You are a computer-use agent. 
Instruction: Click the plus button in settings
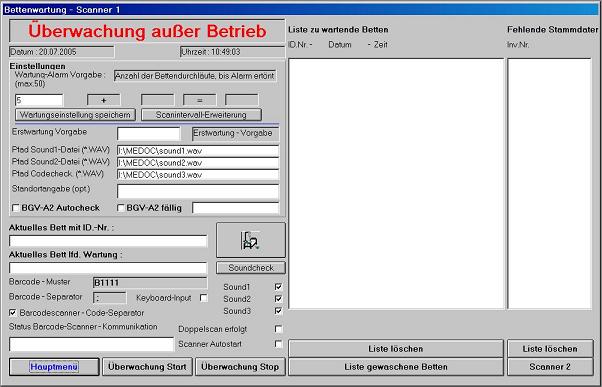pos(104,100)
